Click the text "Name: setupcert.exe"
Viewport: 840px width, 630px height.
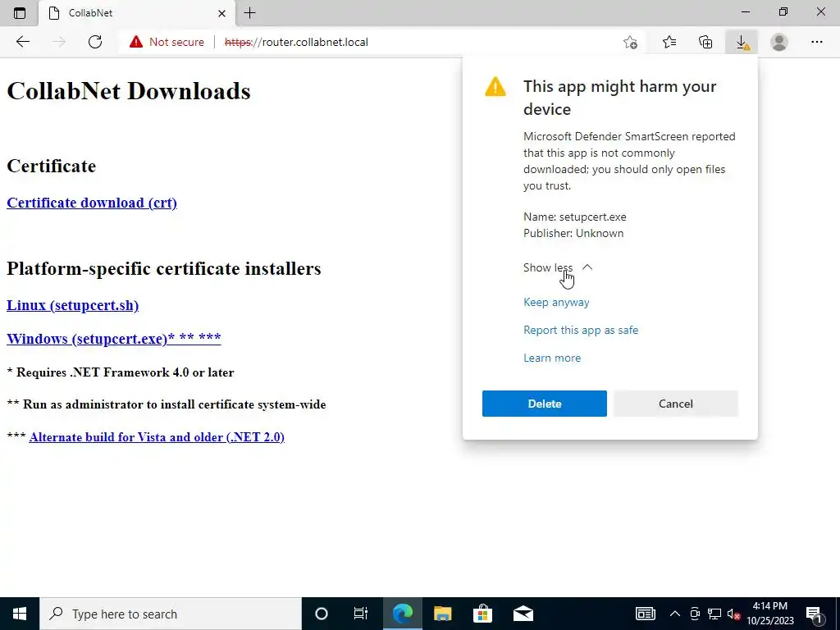coord(575,217)
